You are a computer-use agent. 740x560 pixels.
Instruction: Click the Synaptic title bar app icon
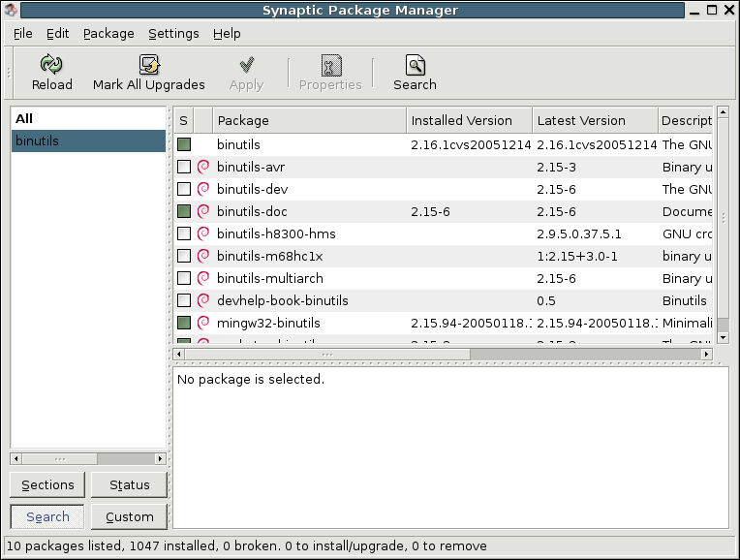tap(11, 10)
